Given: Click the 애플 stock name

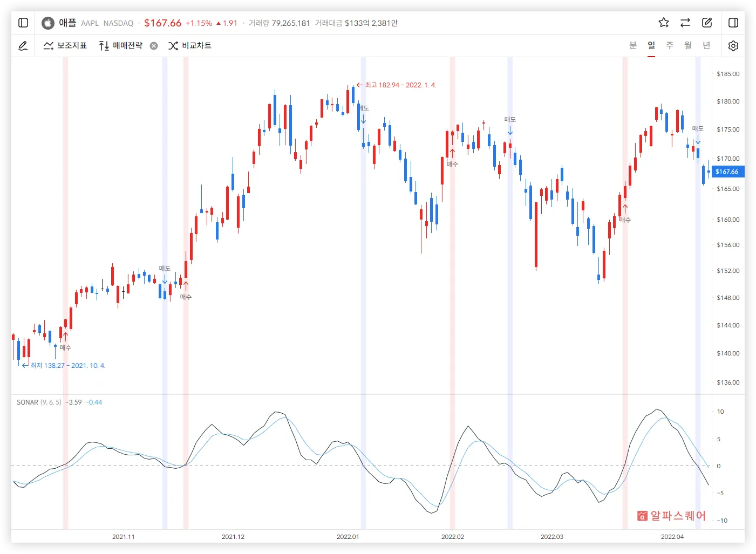Looking at the screenshot, I should tap(67, 23).
